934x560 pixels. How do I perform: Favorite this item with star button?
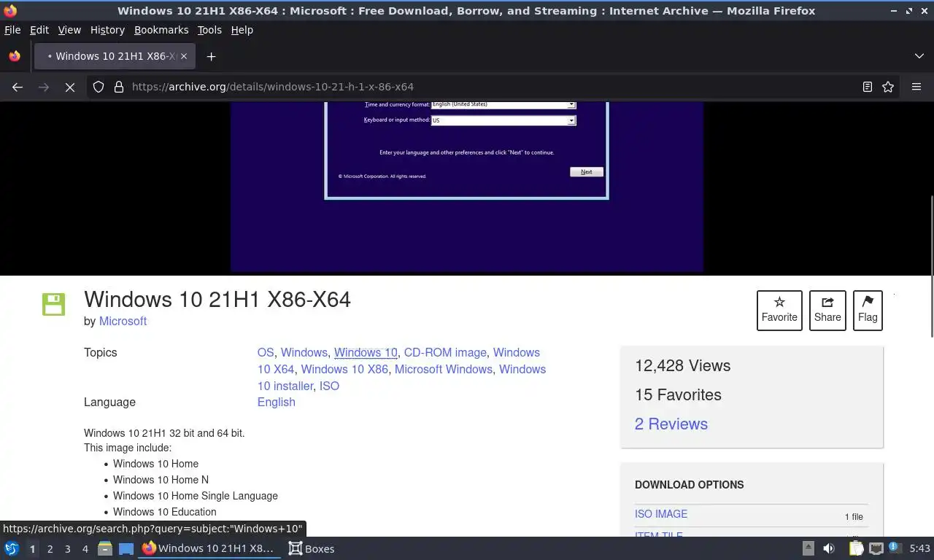coord(779,310)
